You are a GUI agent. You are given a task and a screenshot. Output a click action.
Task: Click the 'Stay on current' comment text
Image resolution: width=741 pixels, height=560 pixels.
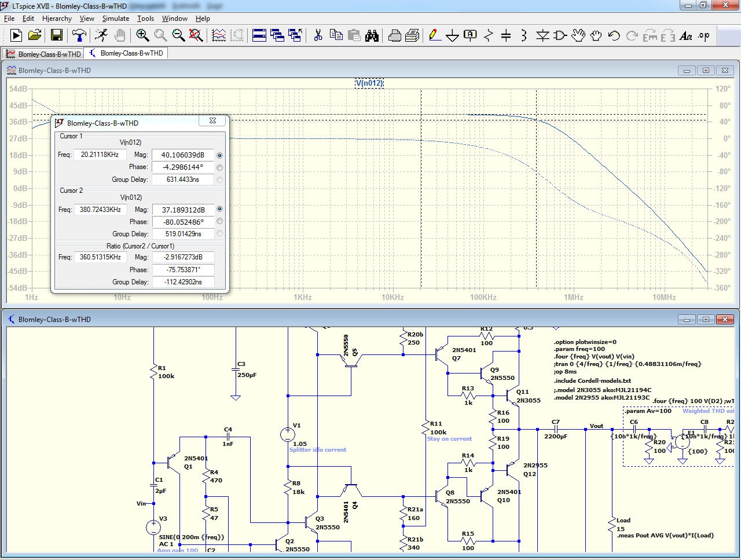(449, 439)
